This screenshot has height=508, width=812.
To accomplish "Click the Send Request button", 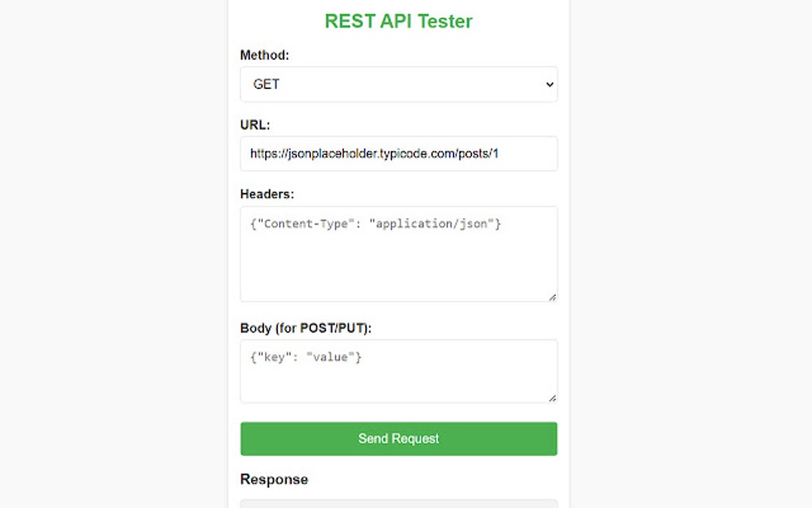I will [x=398, y=438].
